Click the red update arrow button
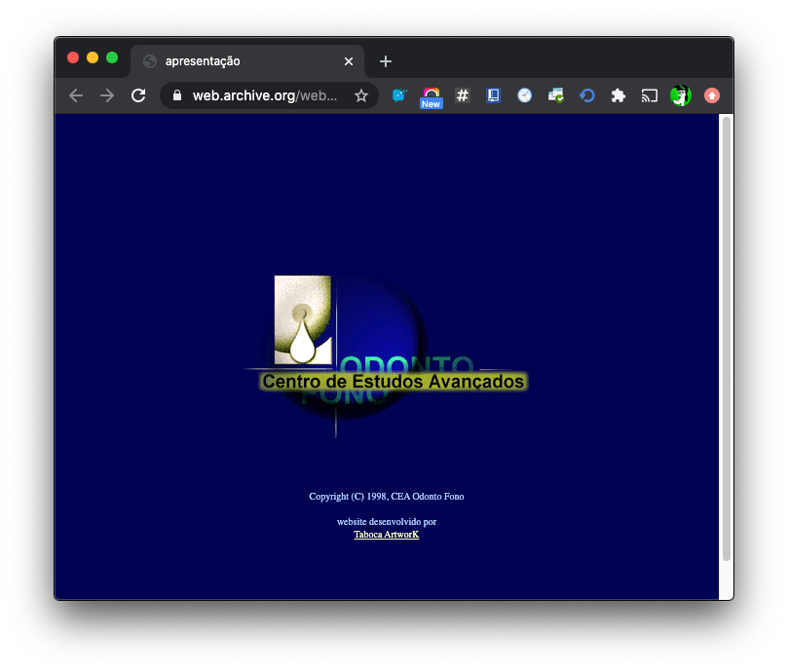 pos(712,95)
